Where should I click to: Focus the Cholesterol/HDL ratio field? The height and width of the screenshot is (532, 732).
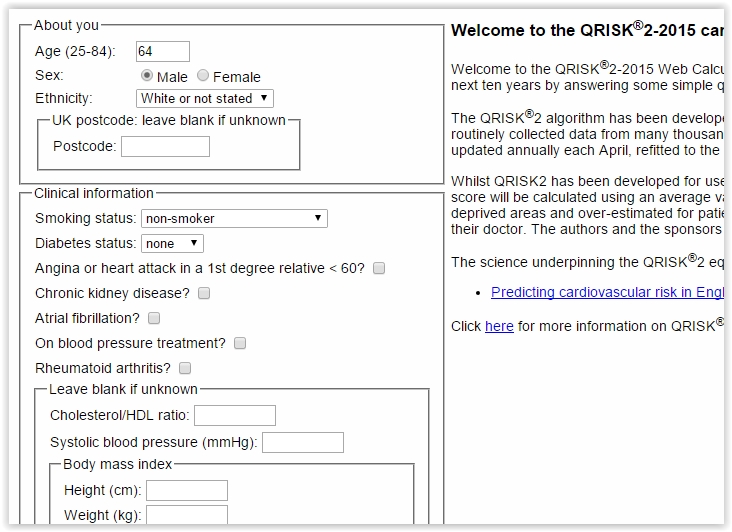(x=235, y=415)
